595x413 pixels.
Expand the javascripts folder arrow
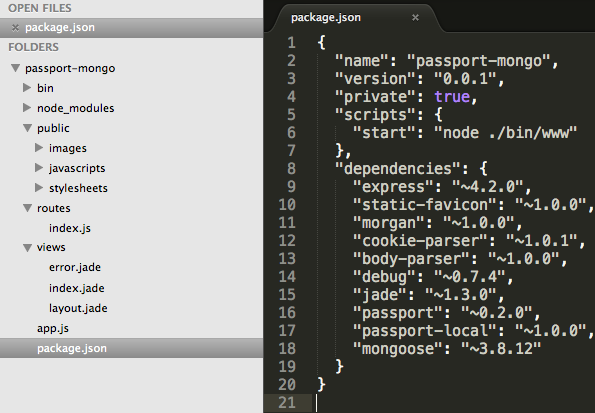coord(39,168)
